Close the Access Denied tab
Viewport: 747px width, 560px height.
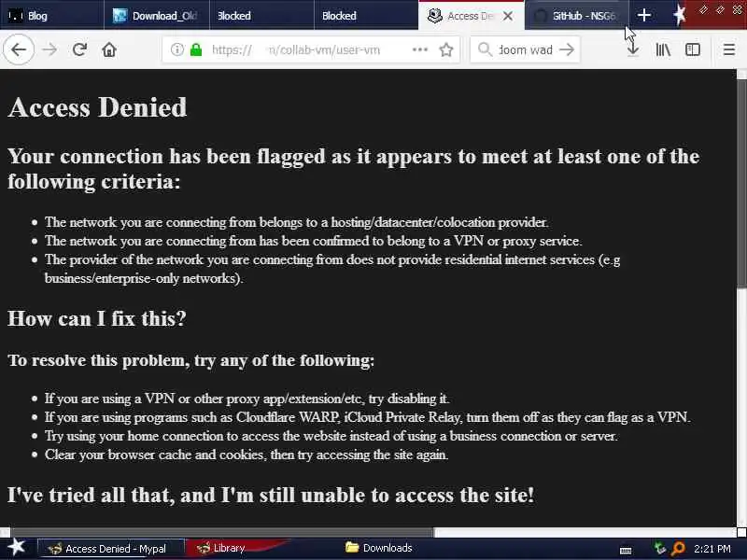click(x=508, y=16)
